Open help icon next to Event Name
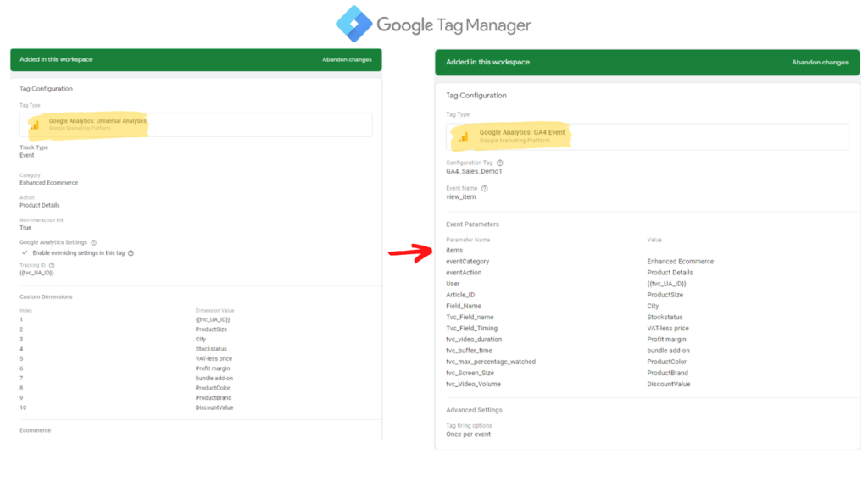 pyautogui.click(x=484, y=188)
